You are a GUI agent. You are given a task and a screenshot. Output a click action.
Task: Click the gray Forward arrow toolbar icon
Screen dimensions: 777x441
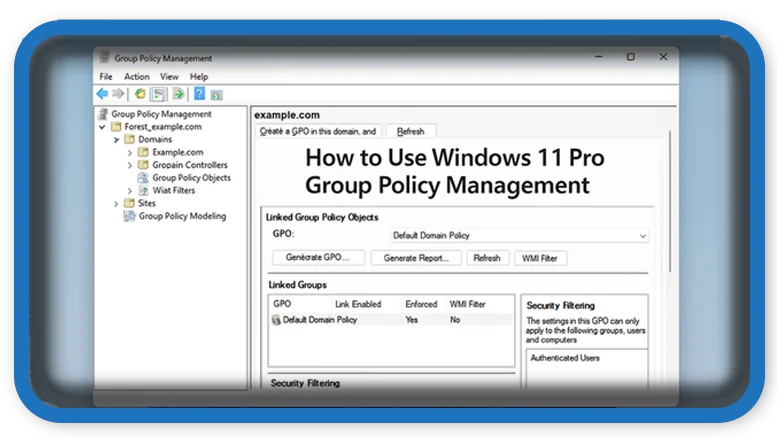click(118, 94)
